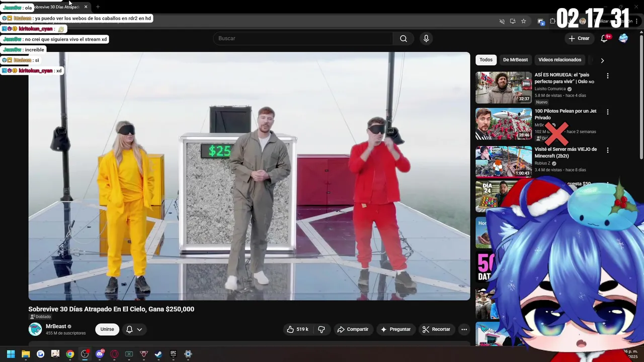Image resolution: width=644 pixels, height=362 pixels.
Task: Like the video with 519 k likes
Action: [297, 329]
